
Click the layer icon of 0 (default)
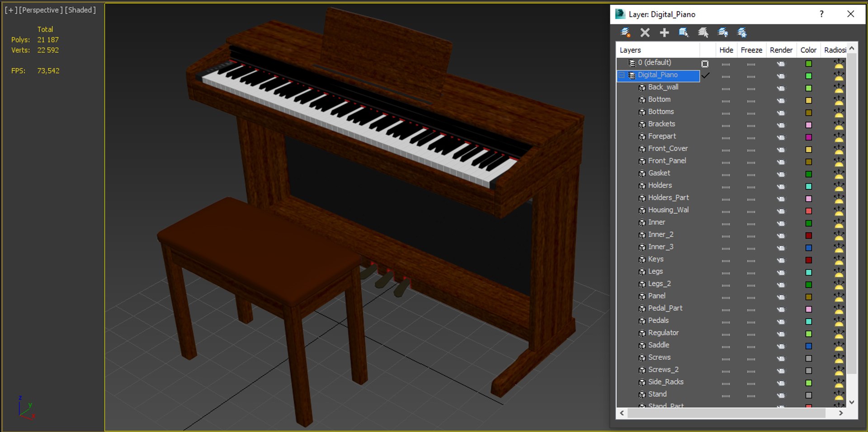632,63
